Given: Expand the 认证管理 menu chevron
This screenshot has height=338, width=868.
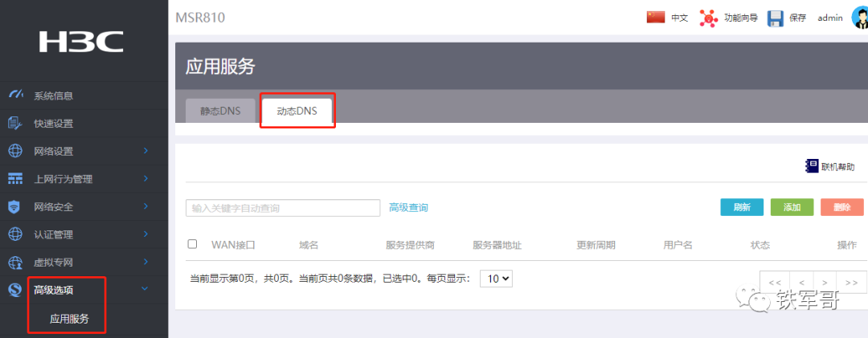Looking at the screenshot, I should coord(145,234).
